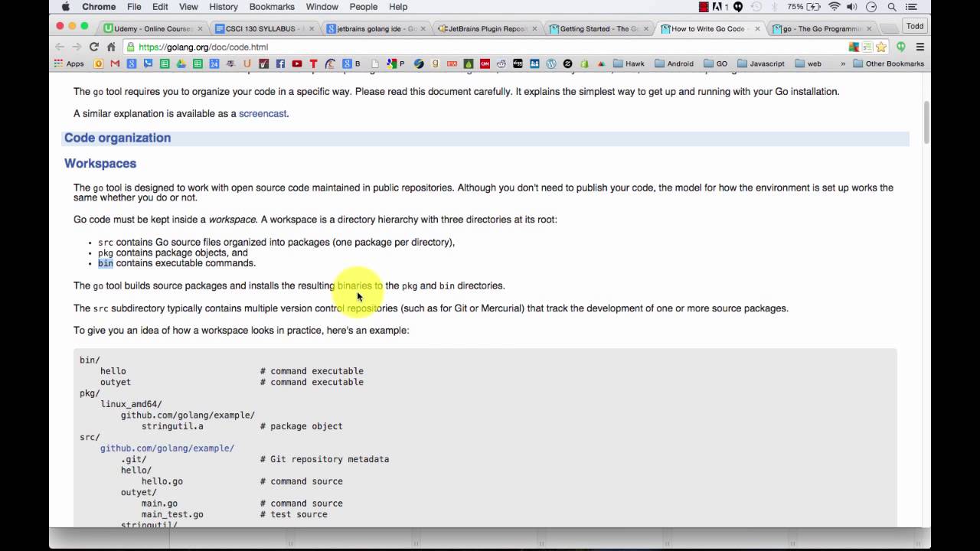Open the Notification Center icon
This screenshot has height=551, width=980.
pyautogui.click(x=911, y=7)
